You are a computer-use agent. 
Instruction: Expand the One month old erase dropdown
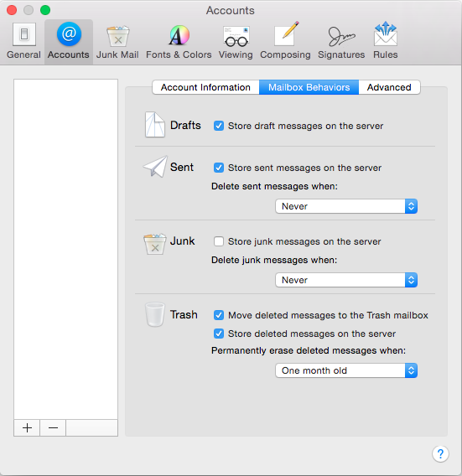pyautogui.click(x=346, y=370)
